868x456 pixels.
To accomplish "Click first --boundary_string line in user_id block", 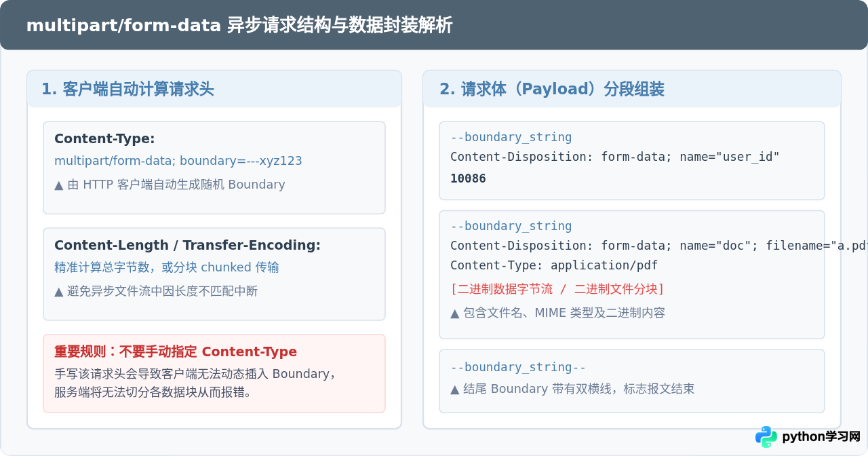I will 511,137.
